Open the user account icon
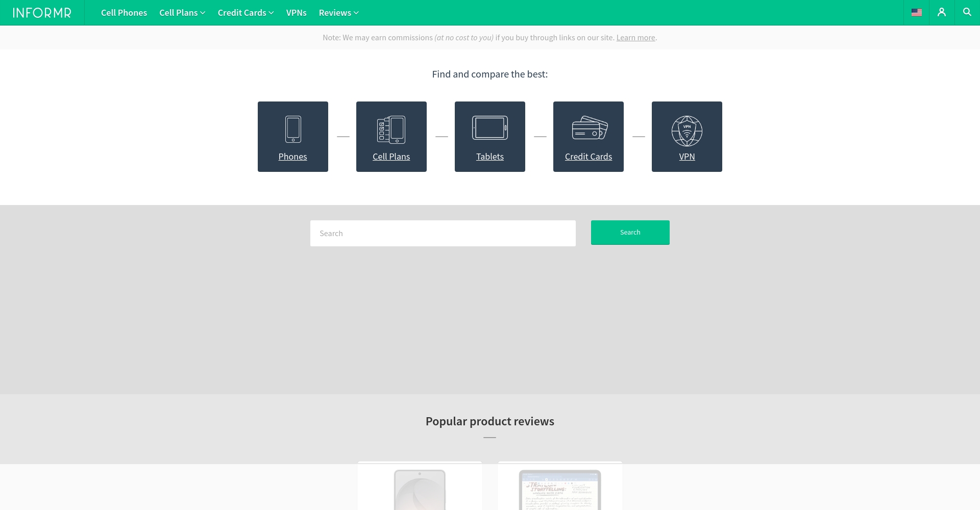 (942, 13)
